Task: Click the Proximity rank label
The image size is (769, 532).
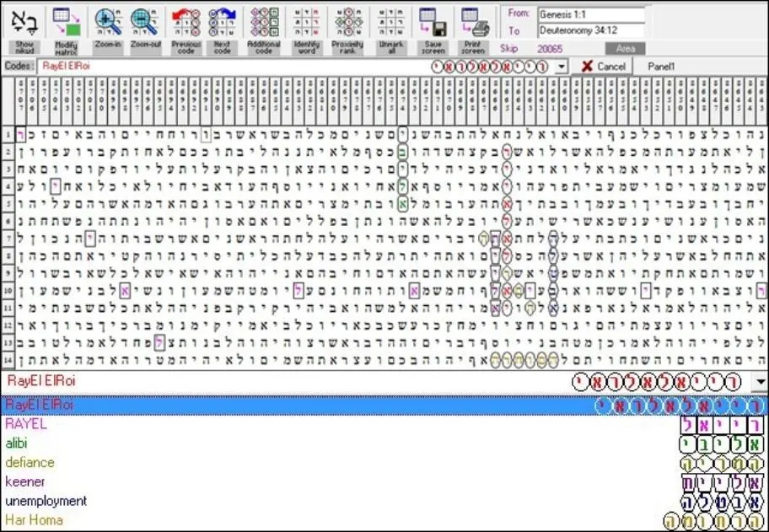Action: coord(347,47)
